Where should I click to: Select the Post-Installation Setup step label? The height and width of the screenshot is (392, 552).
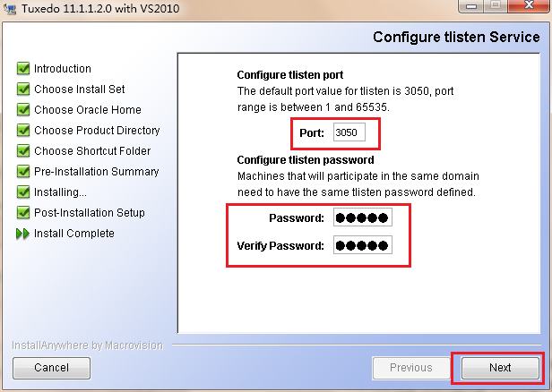(x=89, y=213)
